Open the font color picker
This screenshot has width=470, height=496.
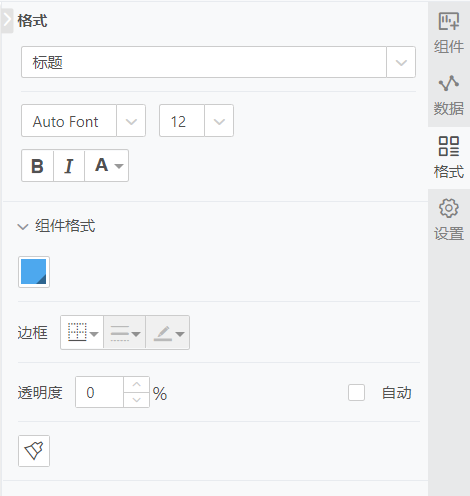point(107,166)
